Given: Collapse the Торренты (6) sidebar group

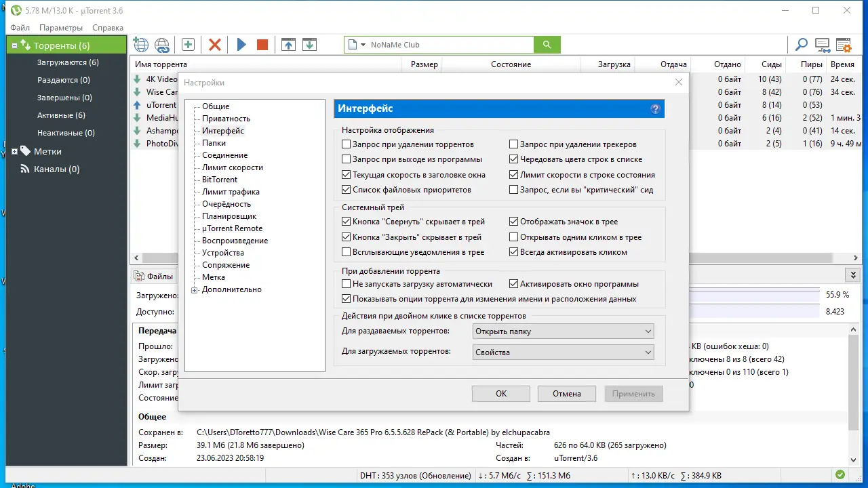Looking at the screenshot, I should pyautogui.click(x=15, y=46).
